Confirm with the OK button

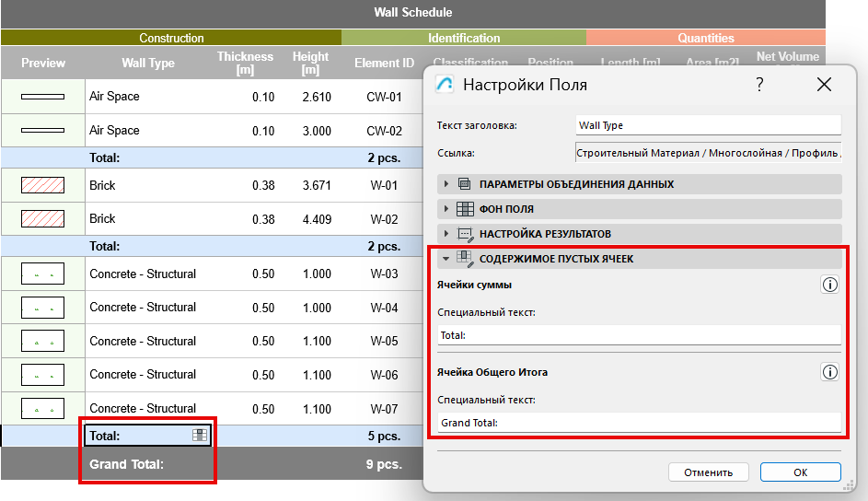[x=800, y=472]
